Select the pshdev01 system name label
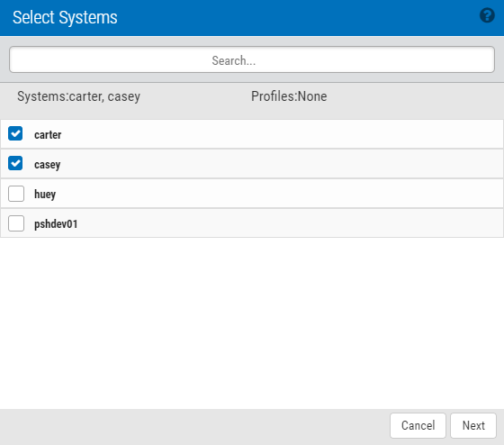 tap(56, 224)
